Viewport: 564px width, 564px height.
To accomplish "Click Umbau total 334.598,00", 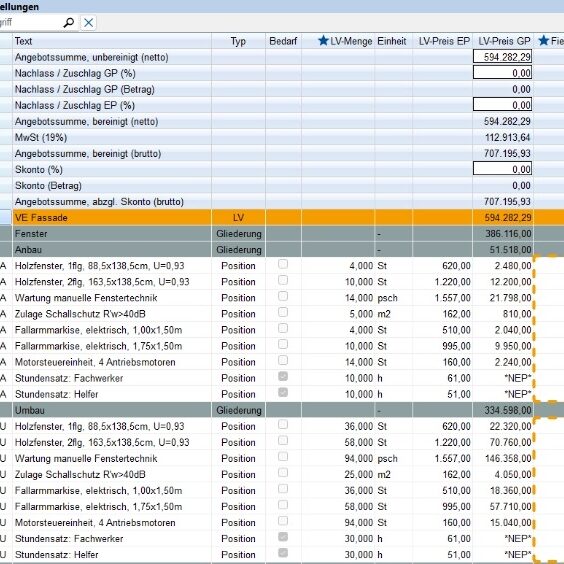I will [508, 410].
